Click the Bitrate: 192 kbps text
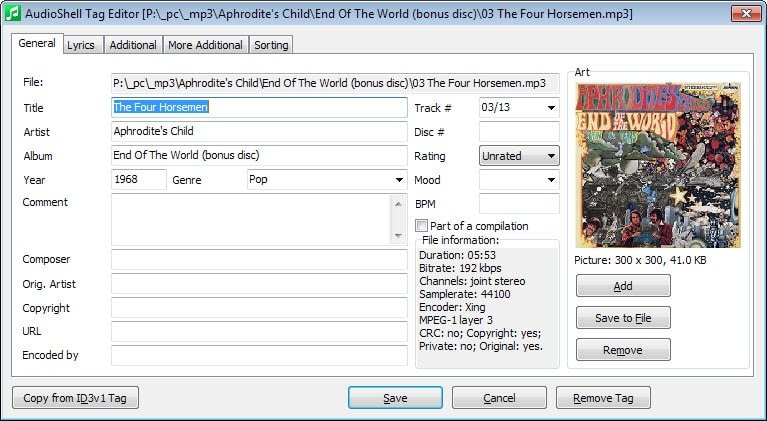This screenshot has width=767, height=421. 460,268
